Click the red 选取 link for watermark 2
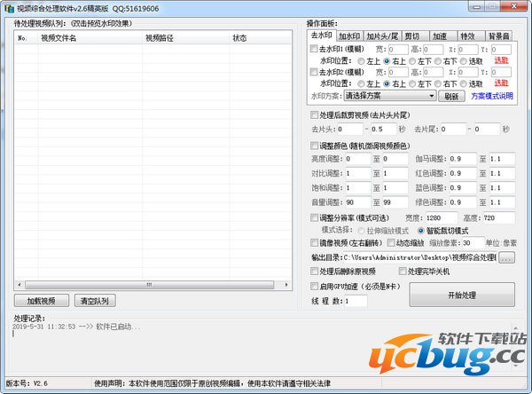The width and height of the screenshot is (532, 394). pos(501,83)
